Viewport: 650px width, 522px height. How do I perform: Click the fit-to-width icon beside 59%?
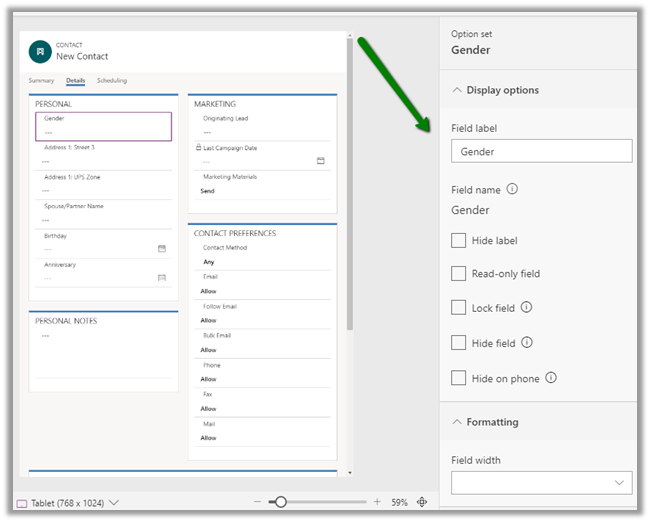[422, 502]
